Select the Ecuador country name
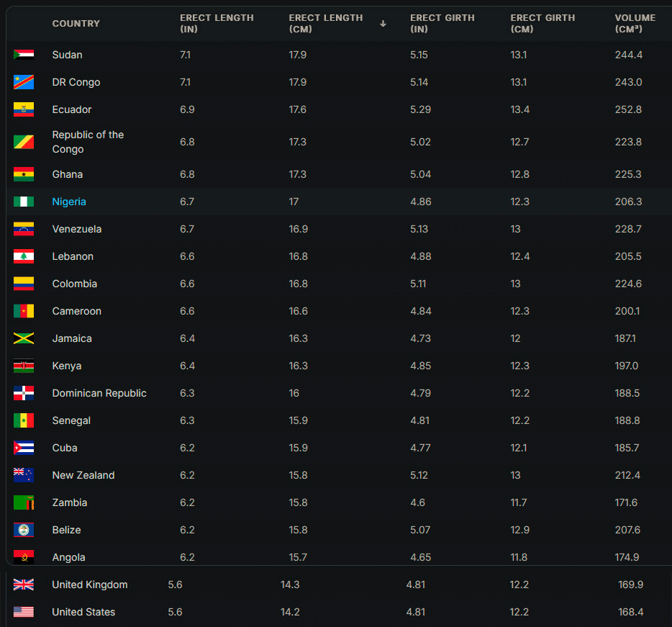672x627 pixels. click(71, 109)
